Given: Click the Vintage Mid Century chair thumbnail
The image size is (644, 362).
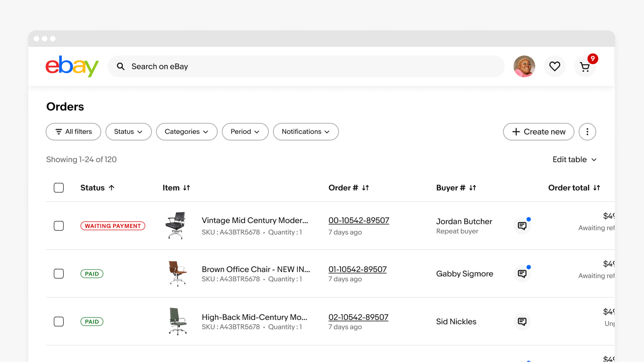Looking at the screenshot, I should pyautogui.click(x=177, y=226).
